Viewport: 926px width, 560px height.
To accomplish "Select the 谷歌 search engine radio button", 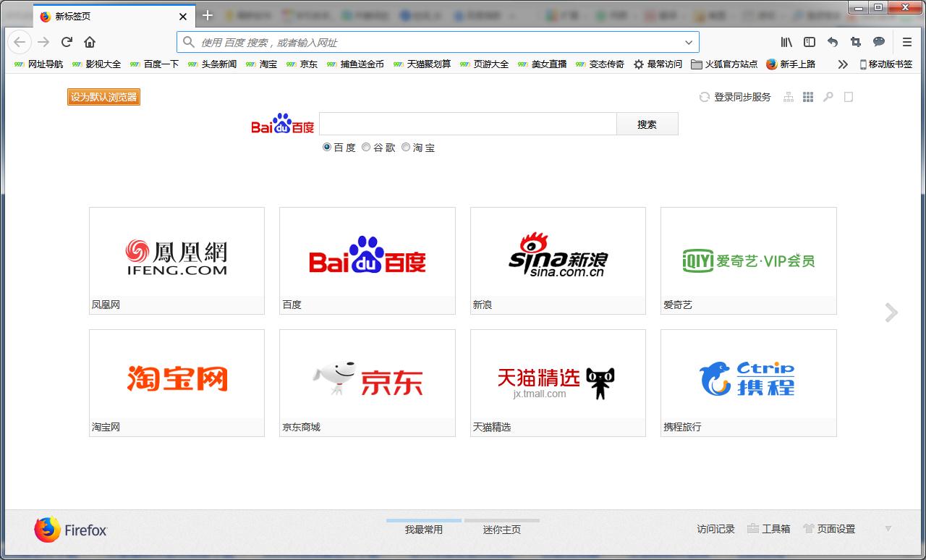I will coord(366,148).
